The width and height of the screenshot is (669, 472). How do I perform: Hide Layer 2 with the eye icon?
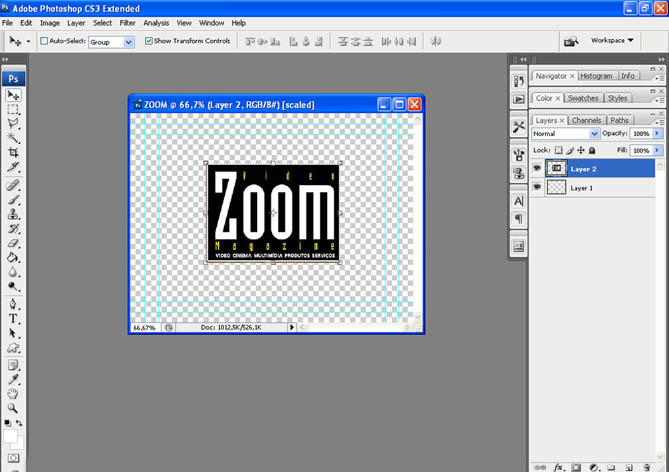pyautogui.click(x=538, y=169)
